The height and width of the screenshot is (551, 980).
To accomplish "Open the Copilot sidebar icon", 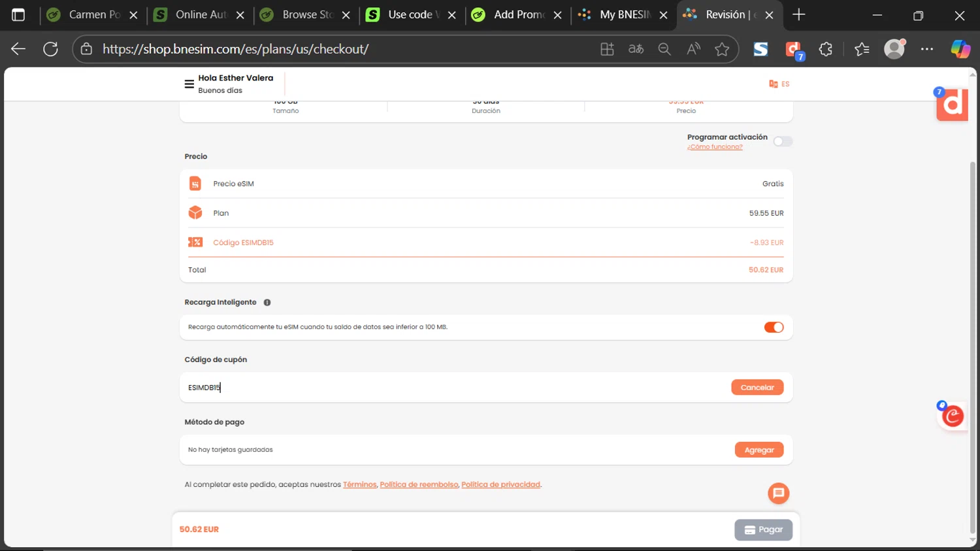I will (x=960, y=49).
